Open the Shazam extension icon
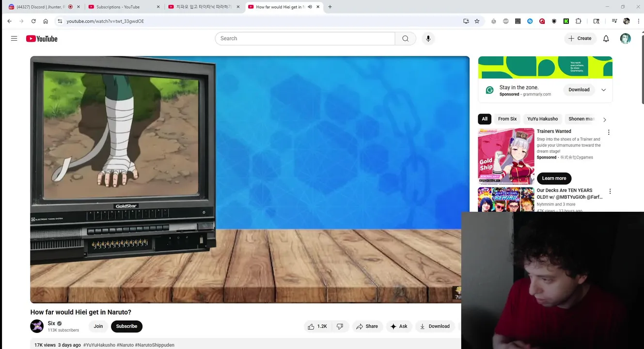 pyautogui.click(x=530, y=21)
